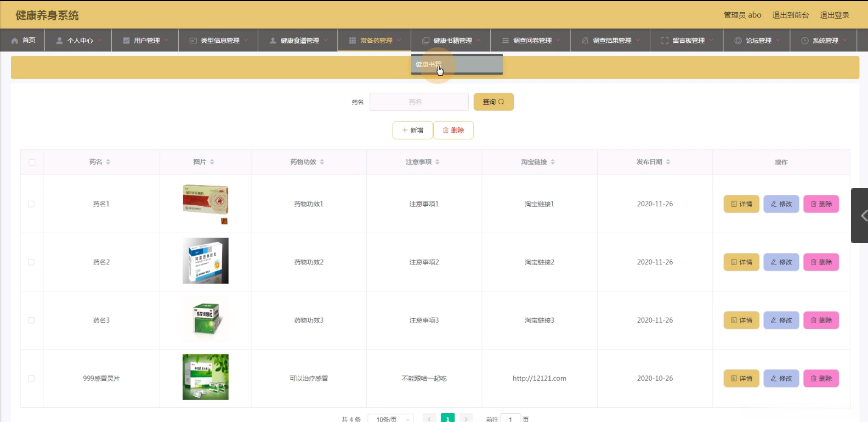Sort by the 药名 column sort icon
The width and height of the screenshot is (868, 422).
(108, 162)
